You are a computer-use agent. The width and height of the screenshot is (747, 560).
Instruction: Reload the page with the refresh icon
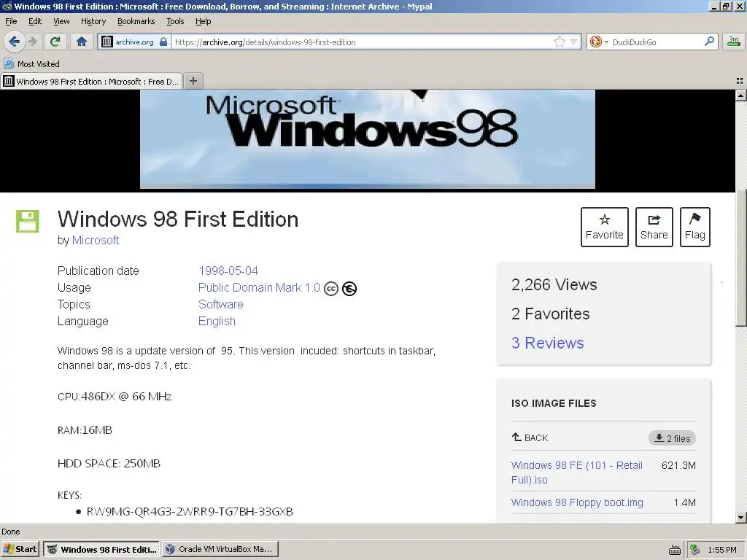point(55,42)
